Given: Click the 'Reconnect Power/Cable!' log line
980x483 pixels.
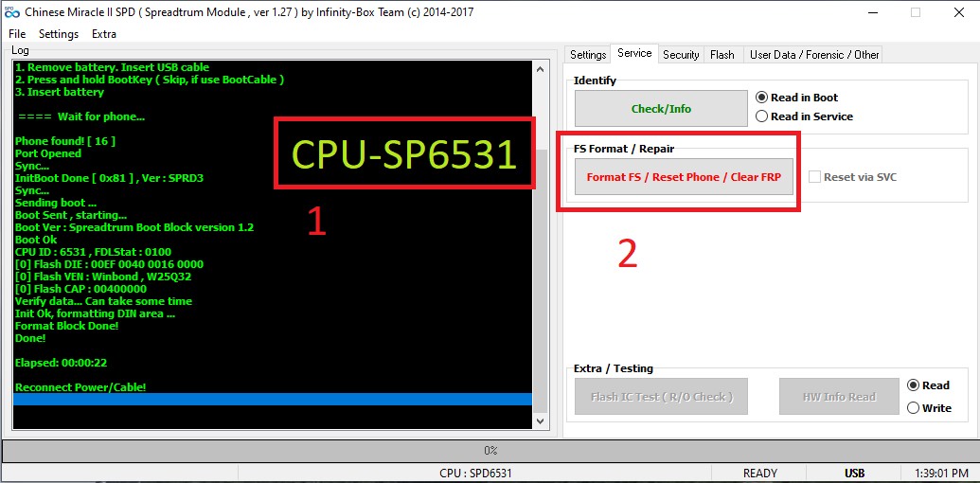Looking at the screenshot, I should tap(80, 387).
